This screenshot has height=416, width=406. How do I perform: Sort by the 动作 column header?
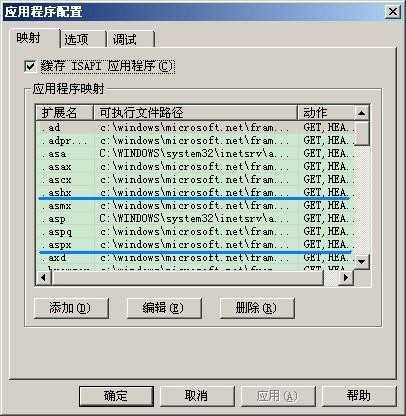pyautogui.click(x=325, y=113)
